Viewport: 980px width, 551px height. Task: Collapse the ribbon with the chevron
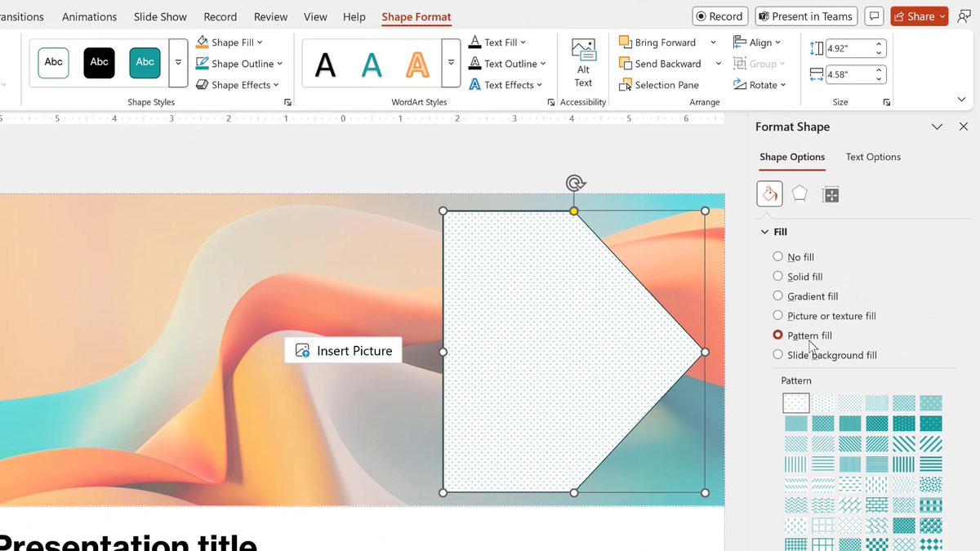coord(961,100)
